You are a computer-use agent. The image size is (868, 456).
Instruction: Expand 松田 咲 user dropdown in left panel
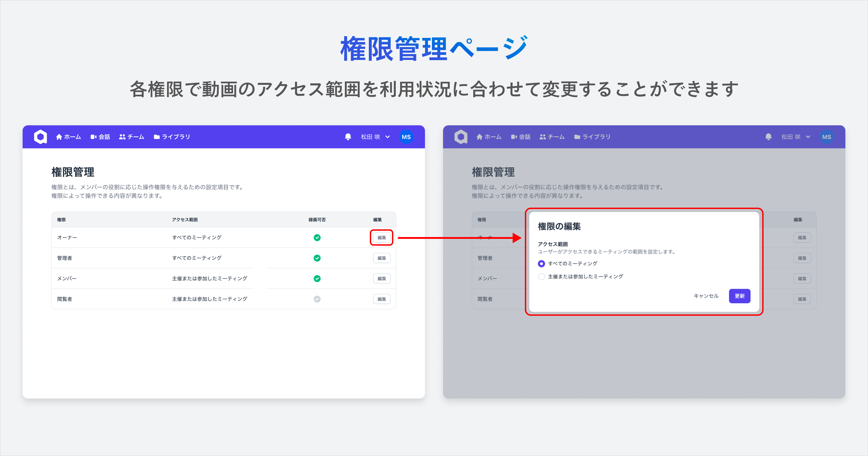[x=375, y=137]
